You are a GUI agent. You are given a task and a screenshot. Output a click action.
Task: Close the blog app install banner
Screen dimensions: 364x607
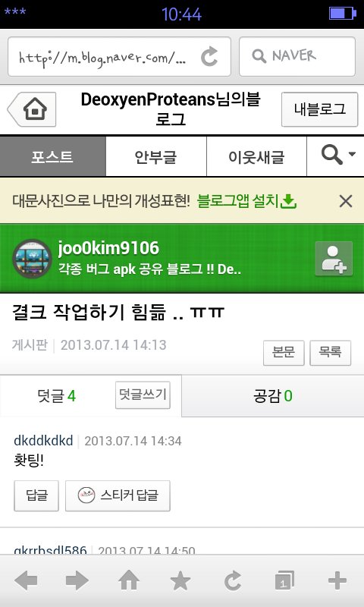click(346, 201)
